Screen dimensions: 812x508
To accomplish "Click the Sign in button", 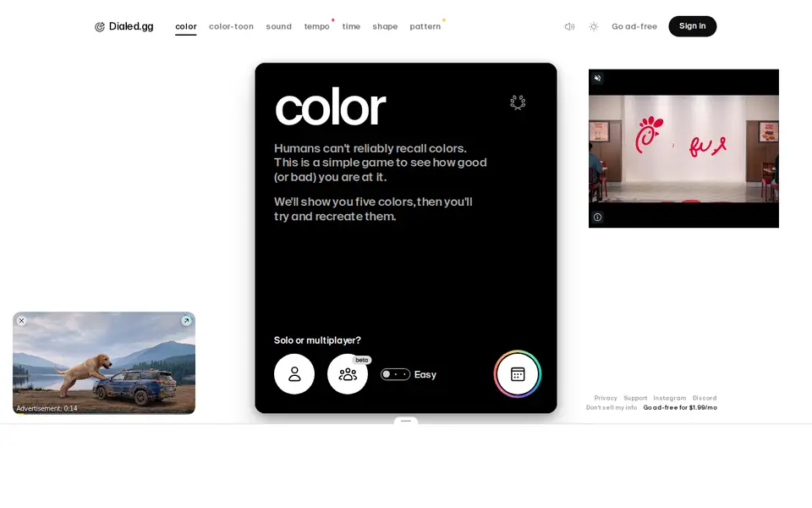I will click(x=693, y=26).
